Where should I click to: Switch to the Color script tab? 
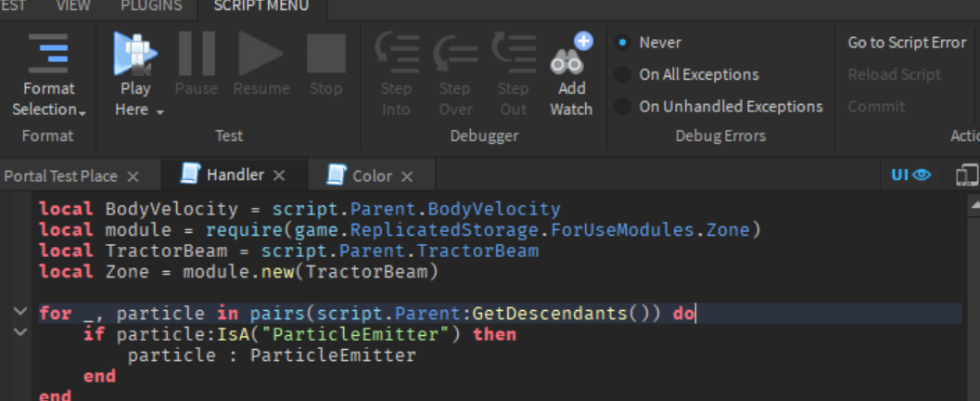pyautogui.click(x=372, y=175)
